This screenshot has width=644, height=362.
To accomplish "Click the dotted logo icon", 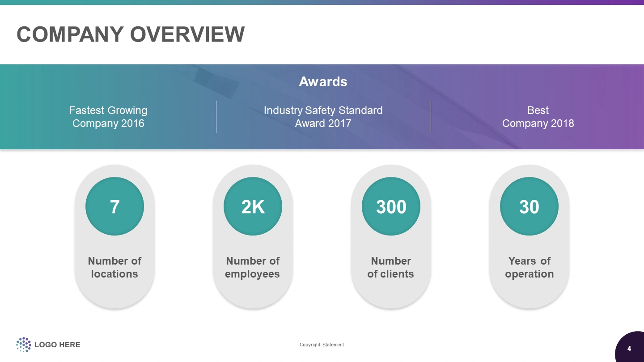I will 24,345.
